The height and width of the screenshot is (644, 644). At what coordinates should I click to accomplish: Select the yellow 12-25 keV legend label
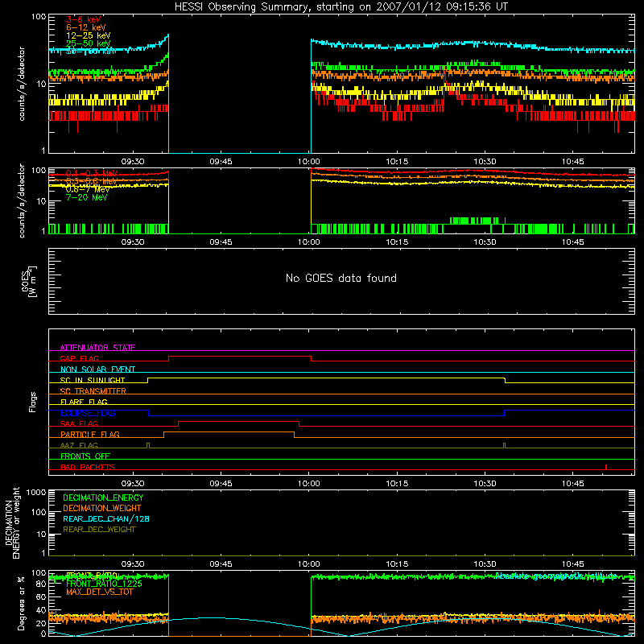(x=89, y=35)
